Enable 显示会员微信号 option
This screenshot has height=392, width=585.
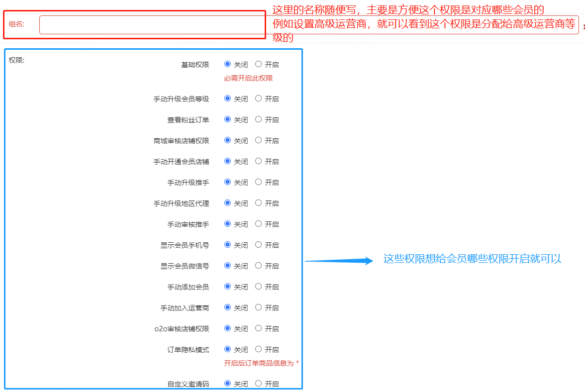click(x=258, y=266)
